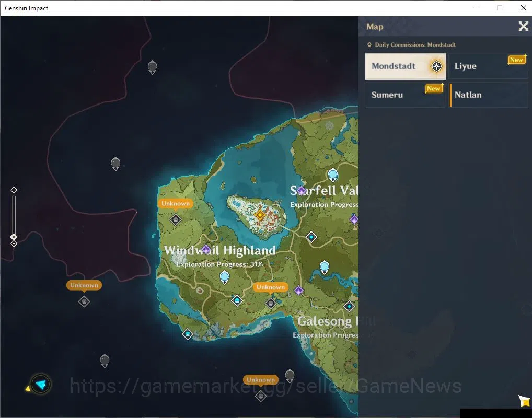Click purple marker over the Starfell label
This screenshot has width=532, height=418.
point(302,191)
